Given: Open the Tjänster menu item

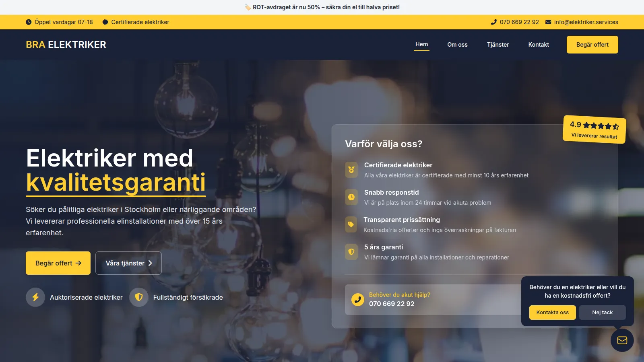Looking at the screenshot, I should tap(498, 45).
